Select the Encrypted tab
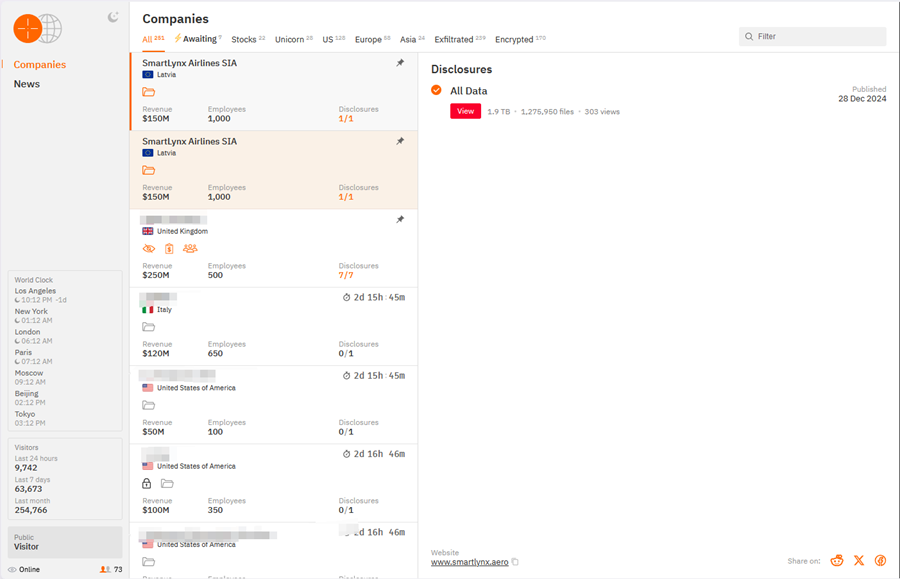The image size is (900, 579). click(x=521, y=39)
